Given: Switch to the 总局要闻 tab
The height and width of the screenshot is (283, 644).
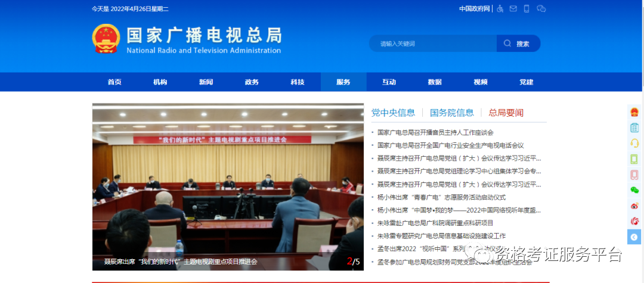Looking at the screenshot, I should pos(506,113).
